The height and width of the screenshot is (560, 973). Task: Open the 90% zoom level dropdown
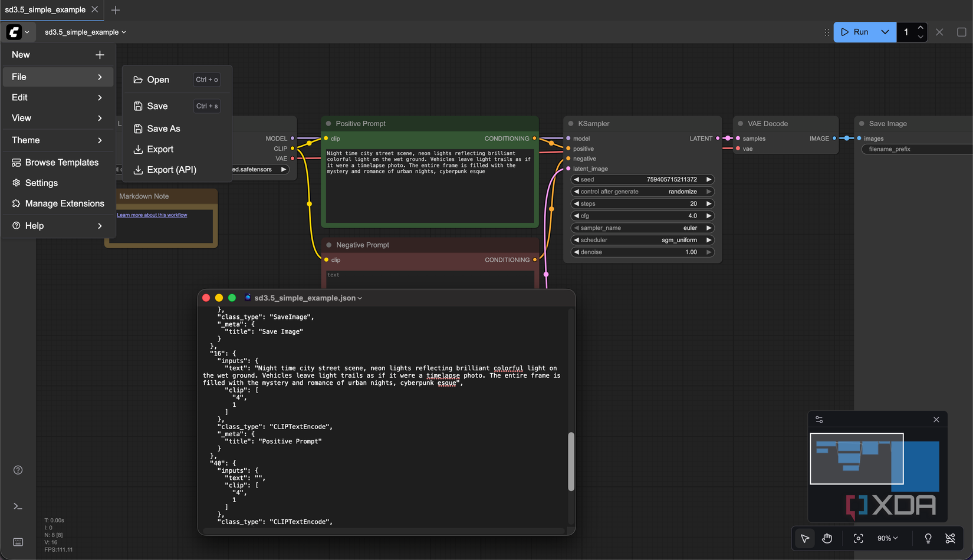coord(887,538)
